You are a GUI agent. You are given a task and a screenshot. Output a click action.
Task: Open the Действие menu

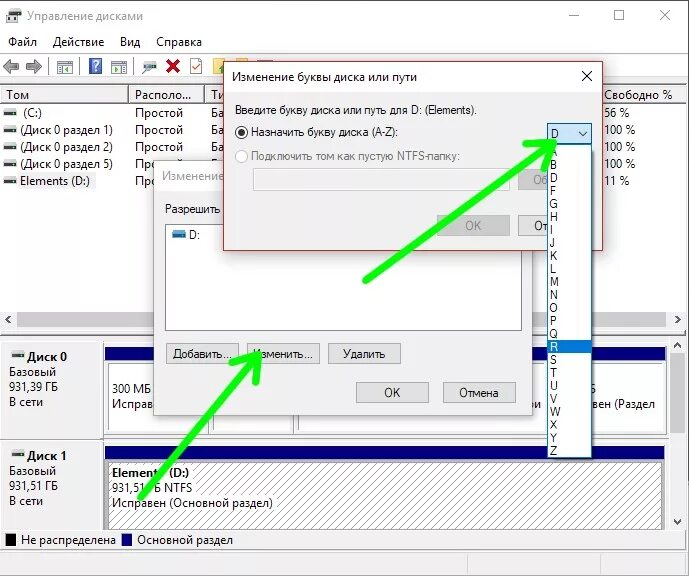coord(78,42)
